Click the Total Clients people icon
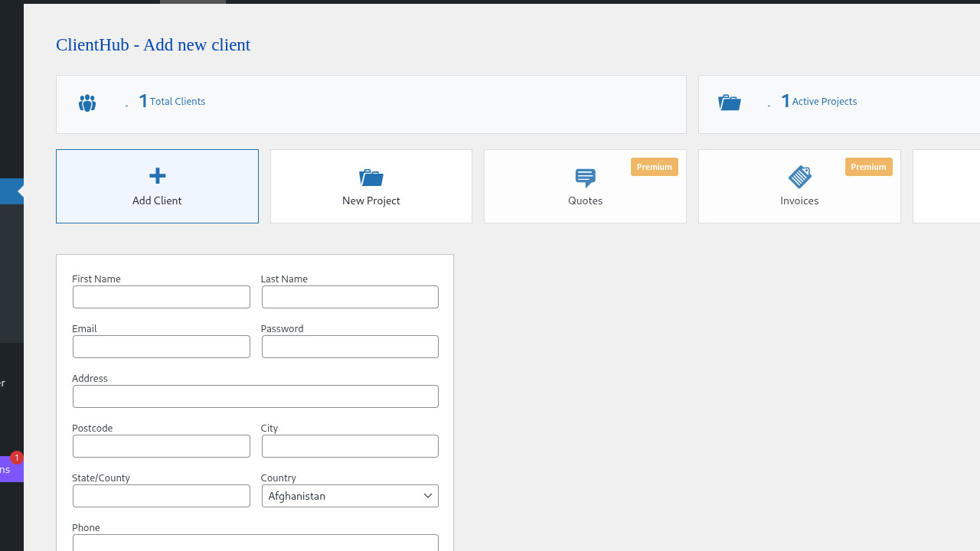This screenshot has height=551, width=980. click(87, 103)
